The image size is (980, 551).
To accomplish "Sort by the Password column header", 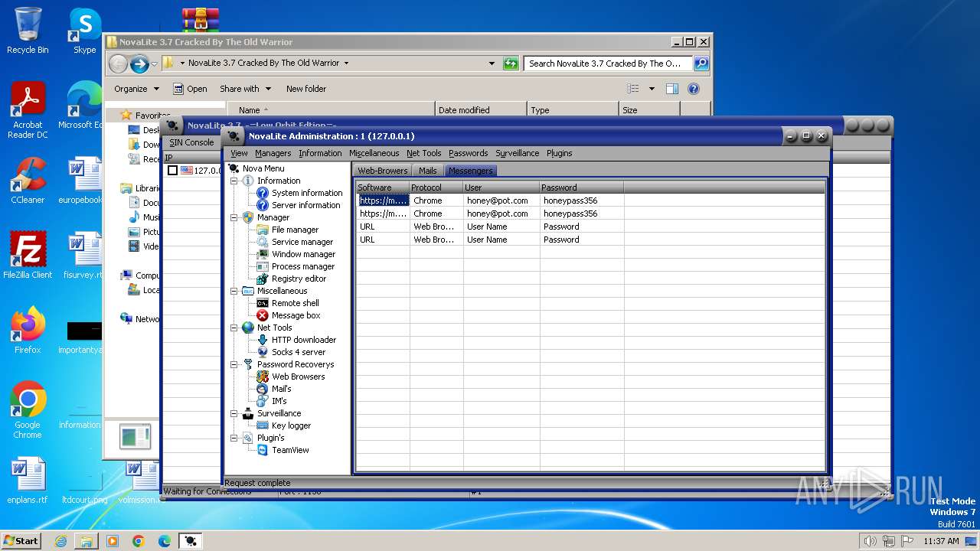I will pyautogui.click(x=582, y=187).
